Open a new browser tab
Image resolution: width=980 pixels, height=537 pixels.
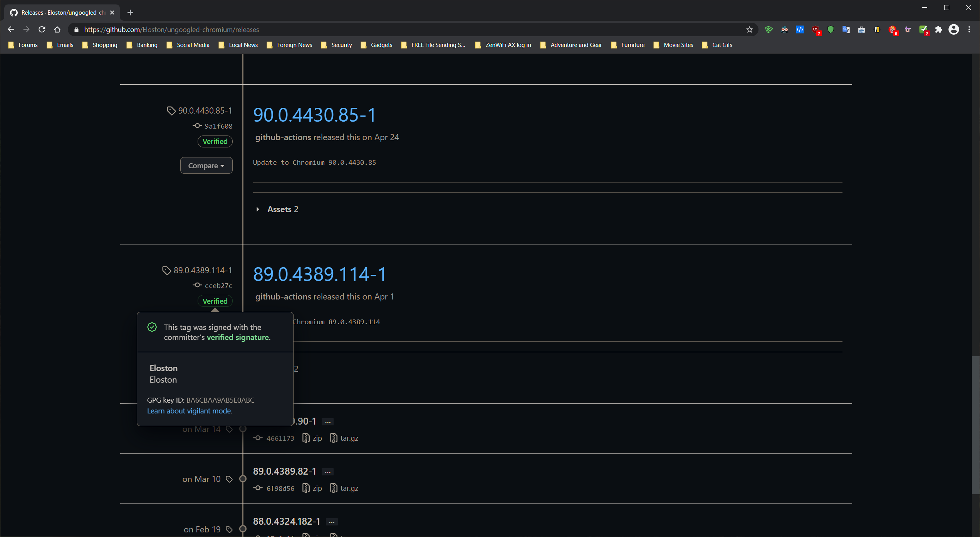tap(130, 13)
